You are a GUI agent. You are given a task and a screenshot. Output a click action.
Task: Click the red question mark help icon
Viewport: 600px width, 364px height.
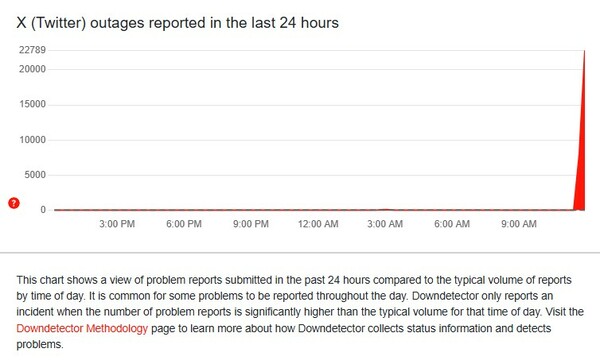[14, 203]
